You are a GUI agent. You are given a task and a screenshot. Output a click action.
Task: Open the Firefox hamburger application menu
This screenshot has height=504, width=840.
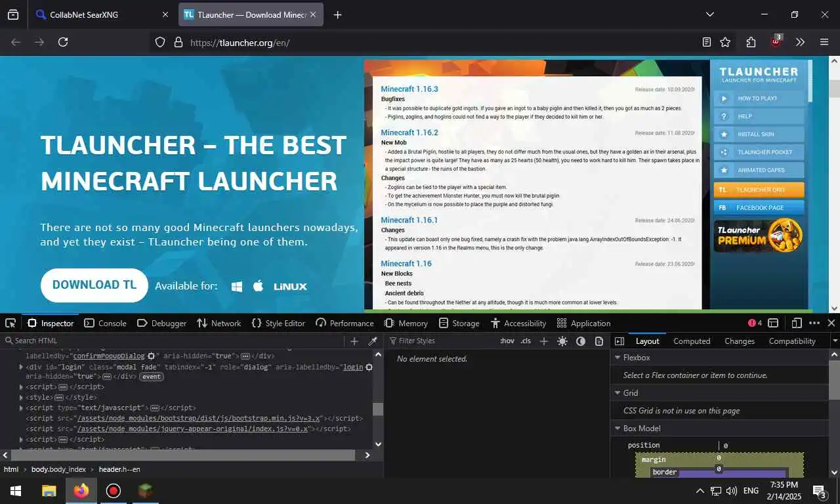pyautogui.click(x=824, y=42)
